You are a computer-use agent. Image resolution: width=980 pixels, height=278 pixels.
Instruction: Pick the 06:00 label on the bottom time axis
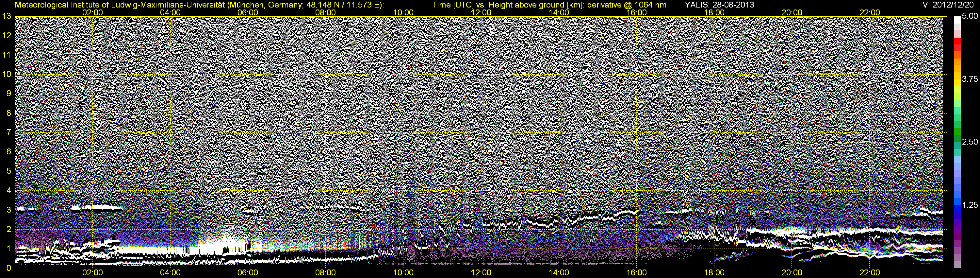(248, 273)
